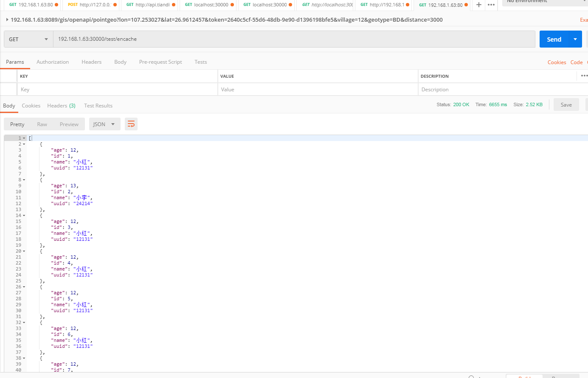
Task: Open the tab options three-dot menu
Action: pyautogui.click(x=491, y=5)
